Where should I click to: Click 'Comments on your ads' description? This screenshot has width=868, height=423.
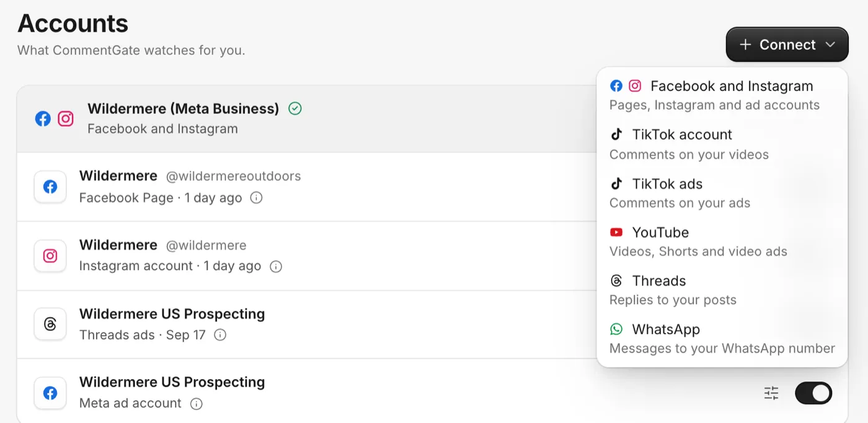680,203
